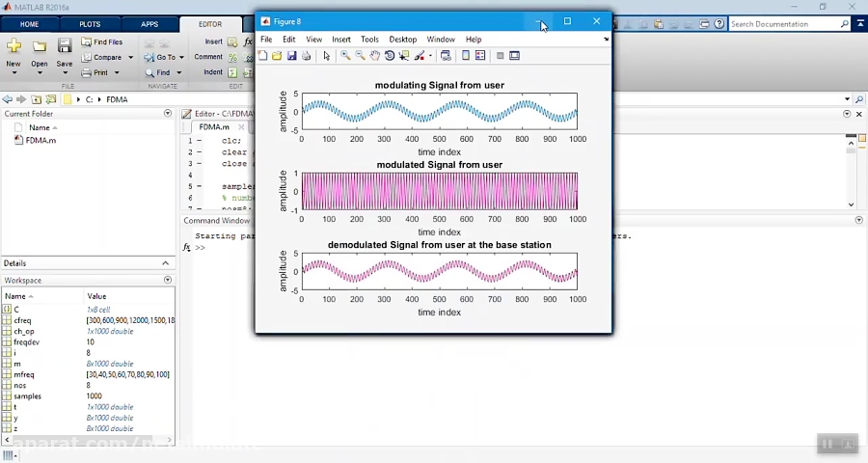
Task: Select the Data Cursor tool
Action: [x=404, y=56]
